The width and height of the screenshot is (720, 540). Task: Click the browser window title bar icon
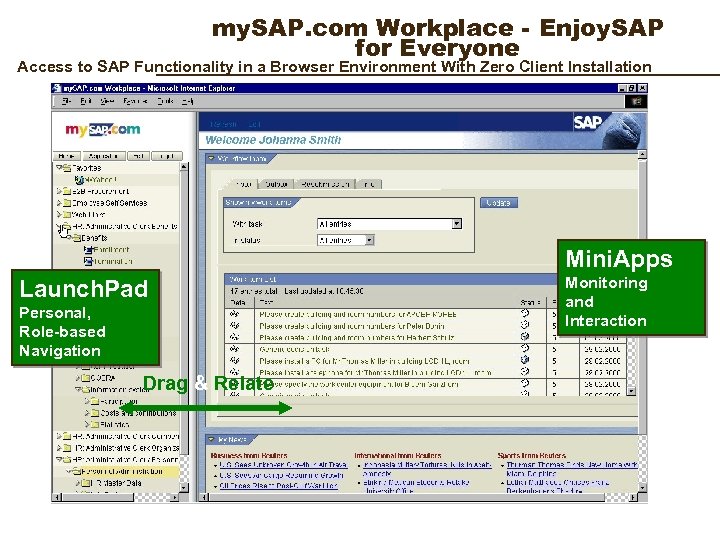click(x=57, y=88)
